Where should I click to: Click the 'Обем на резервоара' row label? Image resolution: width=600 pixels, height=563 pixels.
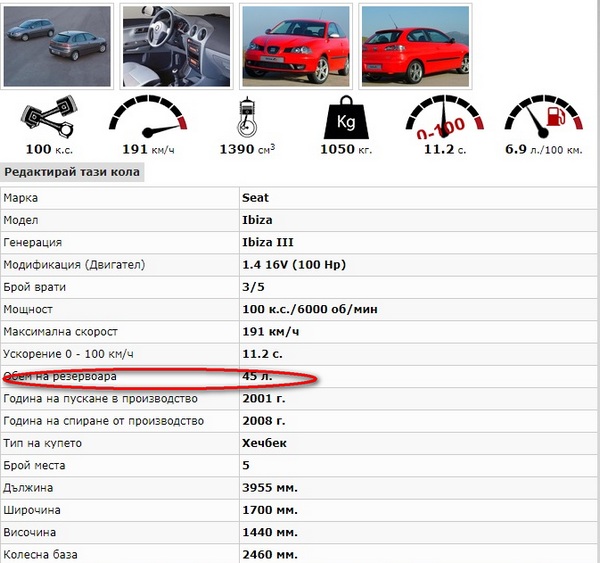tap(60, 377)
